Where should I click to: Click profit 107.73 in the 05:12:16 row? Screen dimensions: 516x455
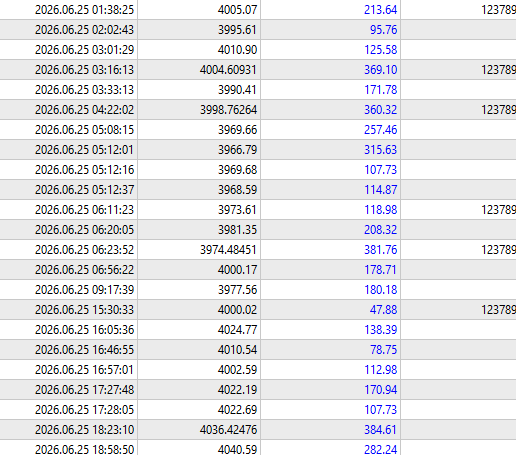click(x=380, y=170)
